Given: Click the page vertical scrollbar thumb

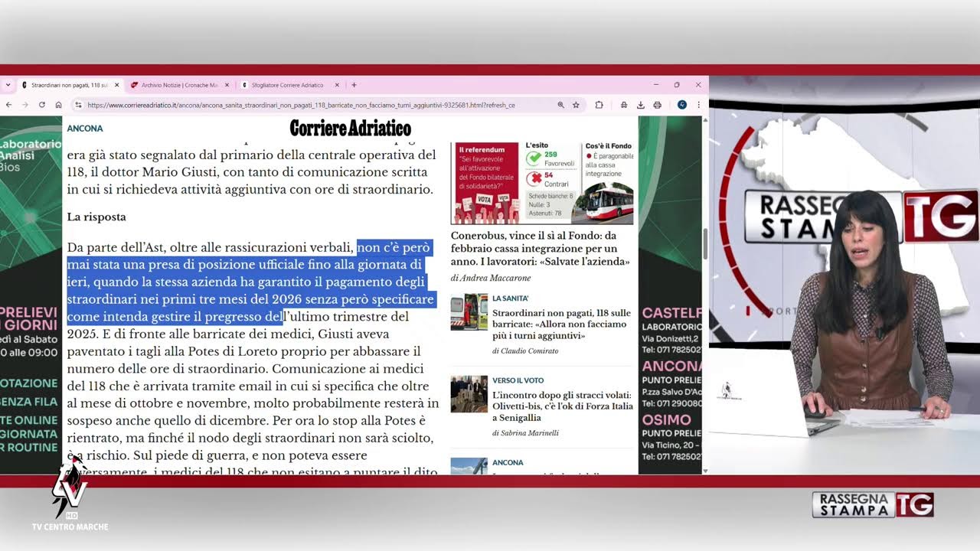Looking at the screenshot, I should pyautogui.click(x=705, y=244).
